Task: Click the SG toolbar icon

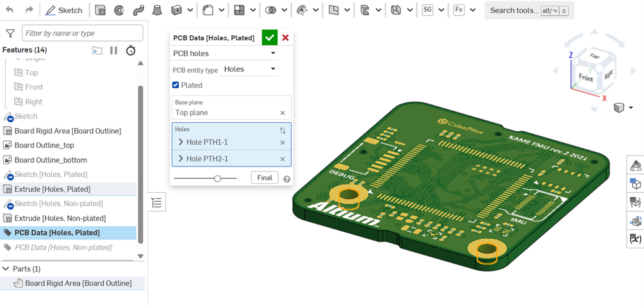Action: (x=427, y=10)
